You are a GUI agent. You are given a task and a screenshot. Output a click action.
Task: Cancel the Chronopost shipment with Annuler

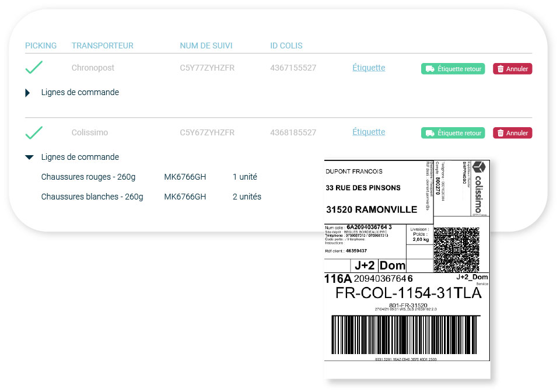click(x=513, y=69)
